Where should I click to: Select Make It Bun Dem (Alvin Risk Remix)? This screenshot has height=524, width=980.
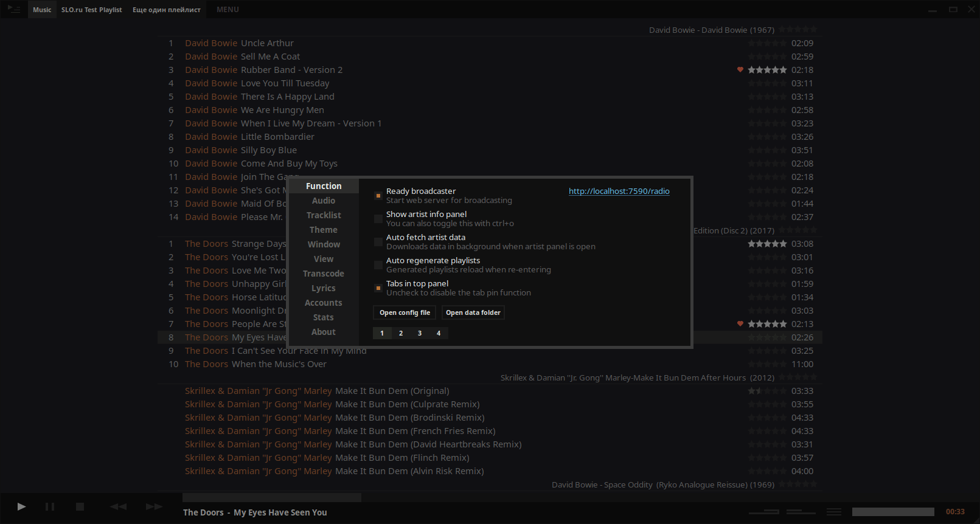pos(490,471)
